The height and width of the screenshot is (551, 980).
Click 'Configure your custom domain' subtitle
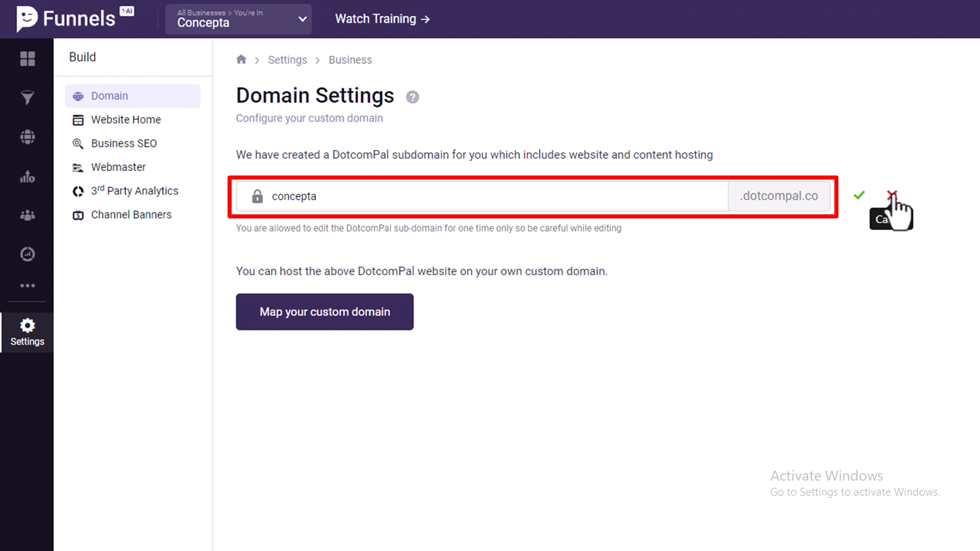(309, 118)
